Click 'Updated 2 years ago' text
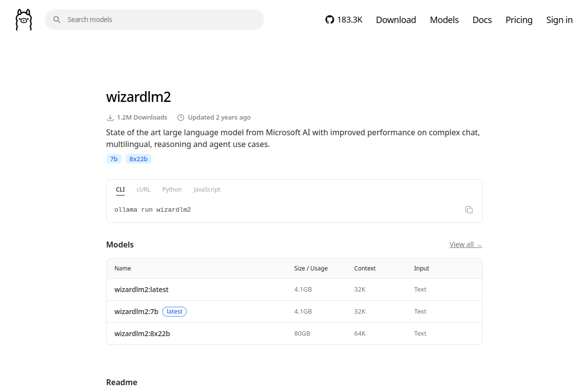588x392 pixels. point(220,118)
